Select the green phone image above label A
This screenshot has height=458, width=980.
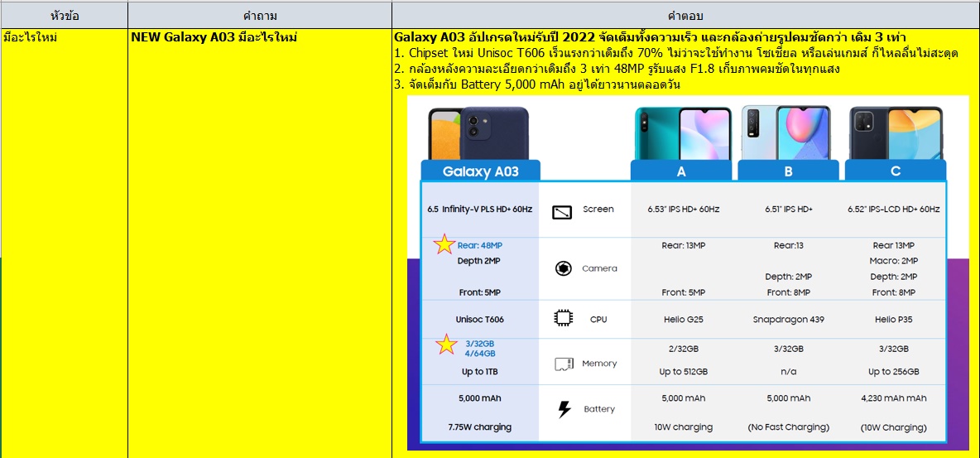click(683, 133)
